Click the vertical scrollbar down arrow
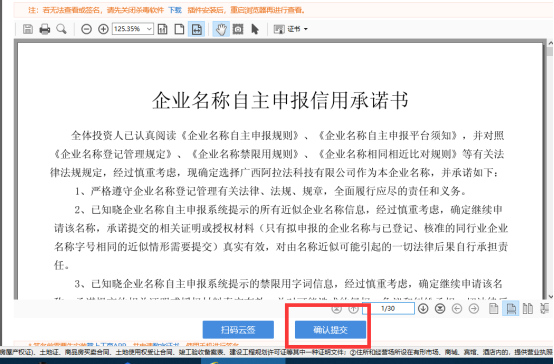Viewport: 554px width, 364px height. pos(550,297)
